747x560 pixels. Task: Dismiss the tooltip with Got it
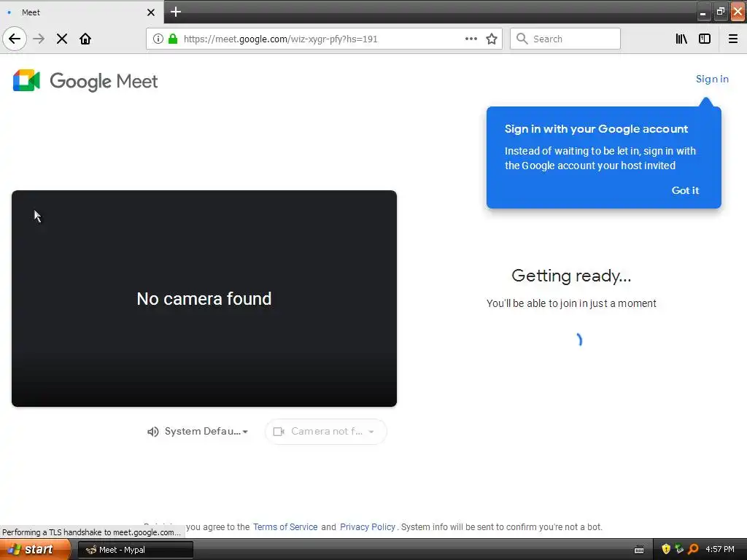685,190
